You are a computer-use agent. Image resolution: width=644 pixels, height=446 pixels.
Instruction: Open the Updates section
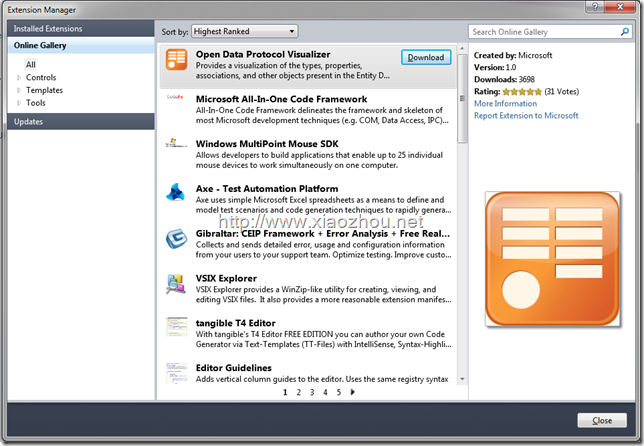(81, 122)
